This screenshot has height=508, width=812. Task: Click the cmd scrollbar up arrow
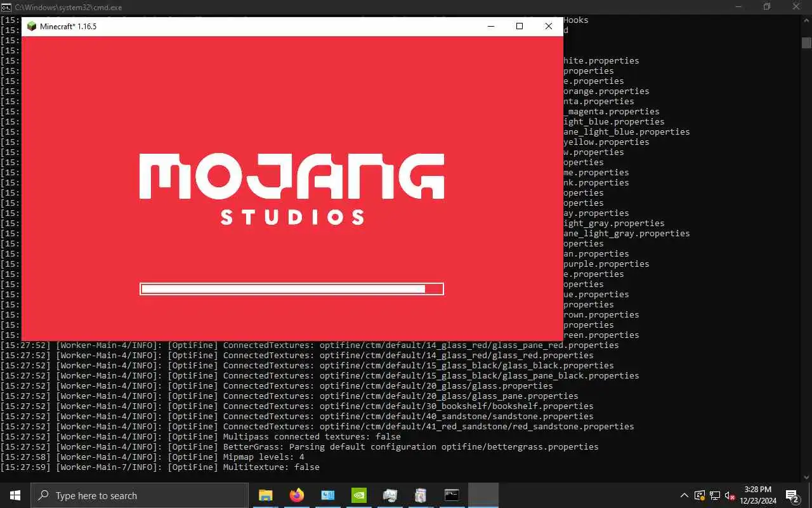(x=806, y=20)
